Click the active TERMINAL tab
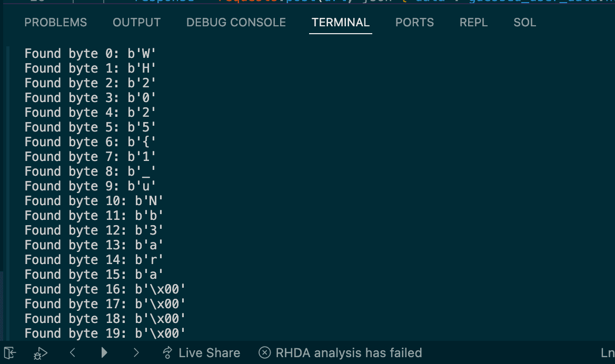 (341, 22)
